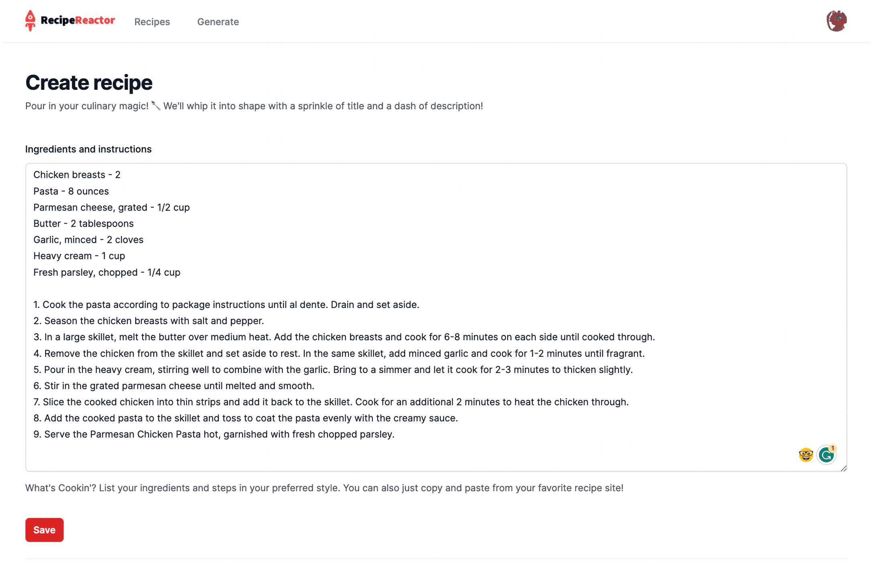The height and width of the screenshot is (588, 873).
Task: Click the "What's Cookin'?" helper text
Action: click(x=324, y=488)
